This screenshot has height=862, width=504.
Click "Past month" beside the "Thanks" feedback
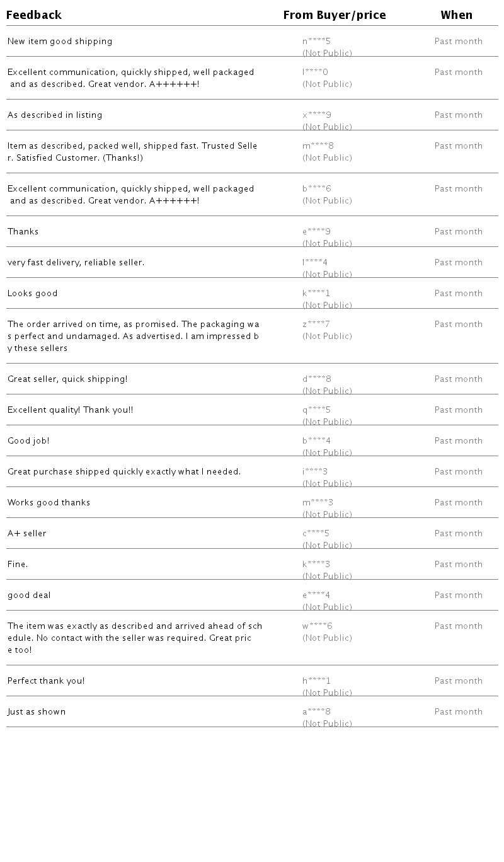458,232
